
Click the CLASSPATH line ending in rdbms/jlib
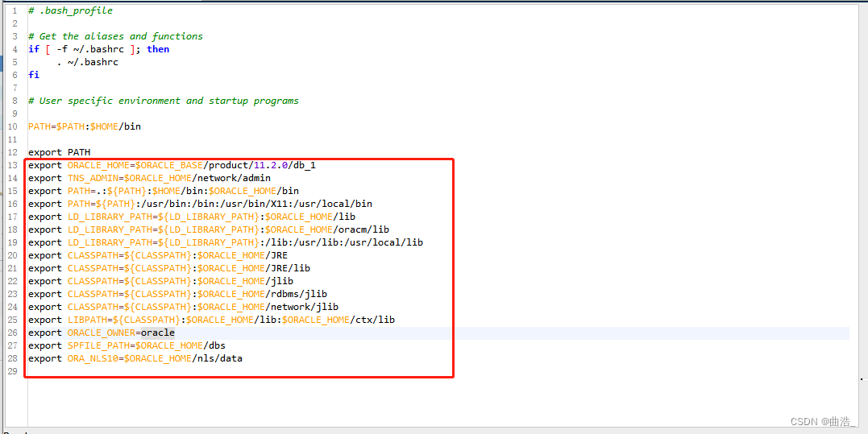[x=177, y=294]
